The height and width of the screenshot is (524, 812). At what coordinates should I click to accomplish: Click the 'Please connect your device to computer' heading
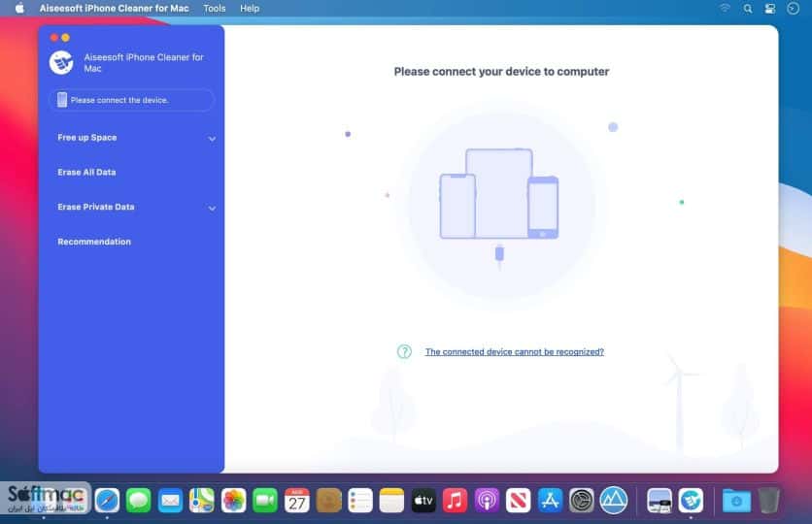501,72
